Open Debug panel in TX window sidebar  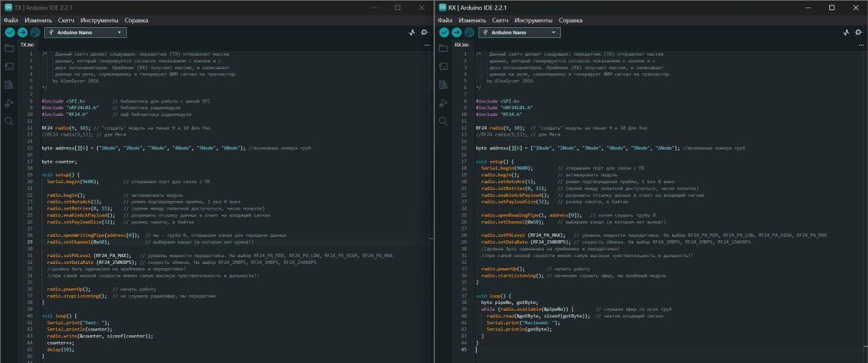tap(9, 103)
